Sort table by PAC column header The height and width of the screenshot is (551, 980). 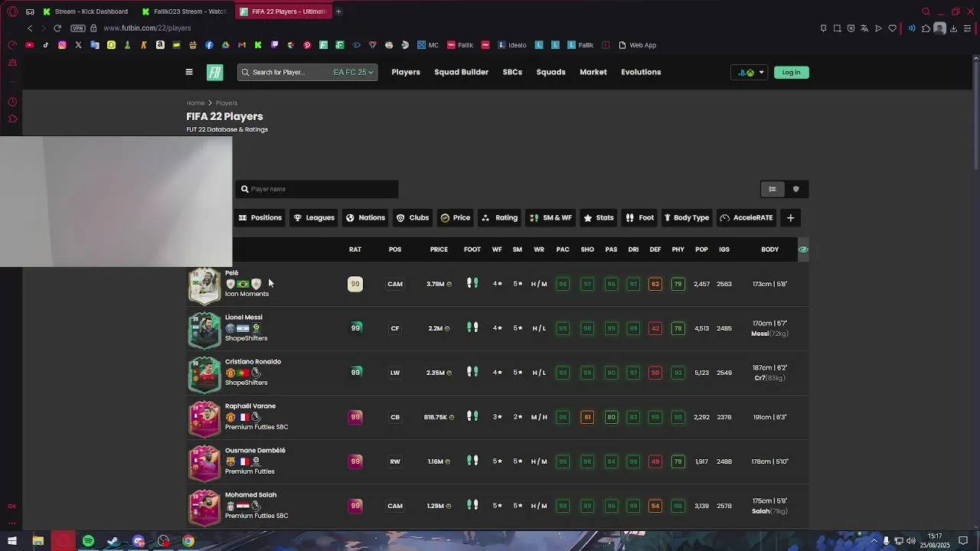pyautogui.click(x=563, y=249)
